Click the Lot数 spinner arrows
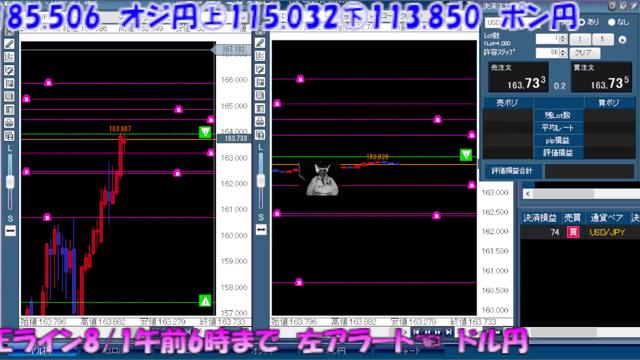This screenshot has width=640, height=360. (563, 39)
